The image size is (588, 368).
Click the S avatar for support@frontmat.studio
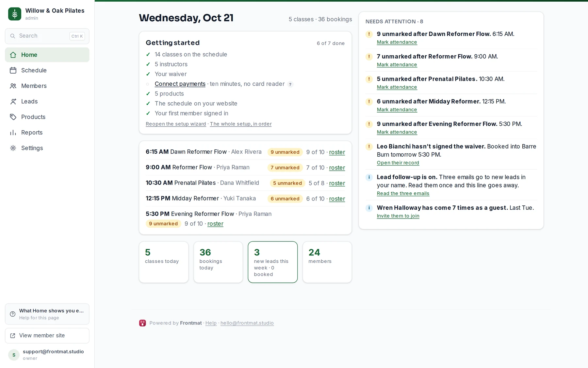click(14, 355)
